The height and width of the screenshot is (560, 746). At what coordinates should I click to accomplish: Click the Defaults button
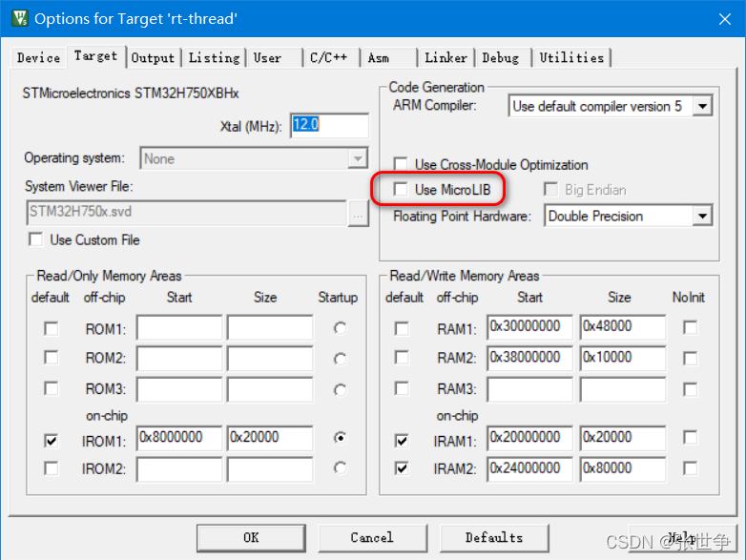494,538
